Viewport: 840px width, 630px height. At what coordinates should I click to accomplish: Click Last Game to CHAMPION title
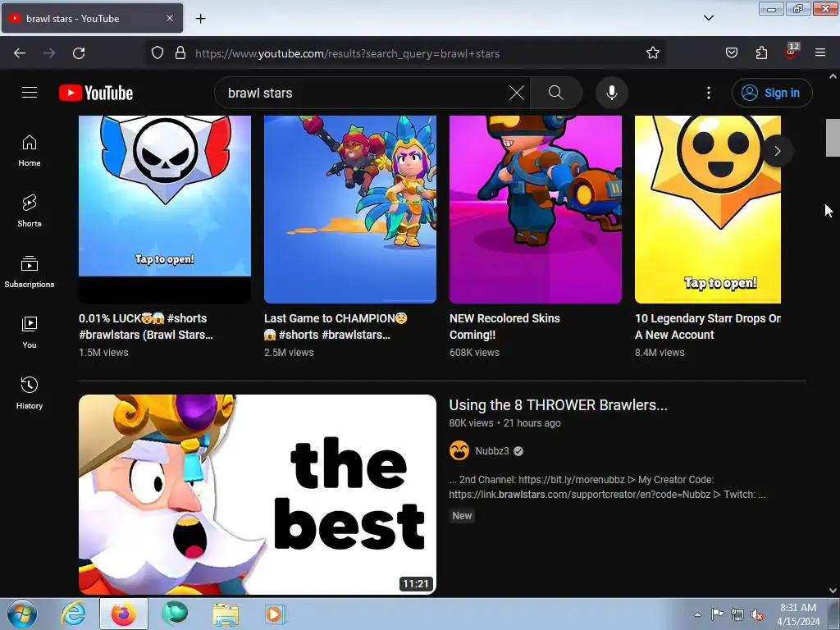click(336, 326)
